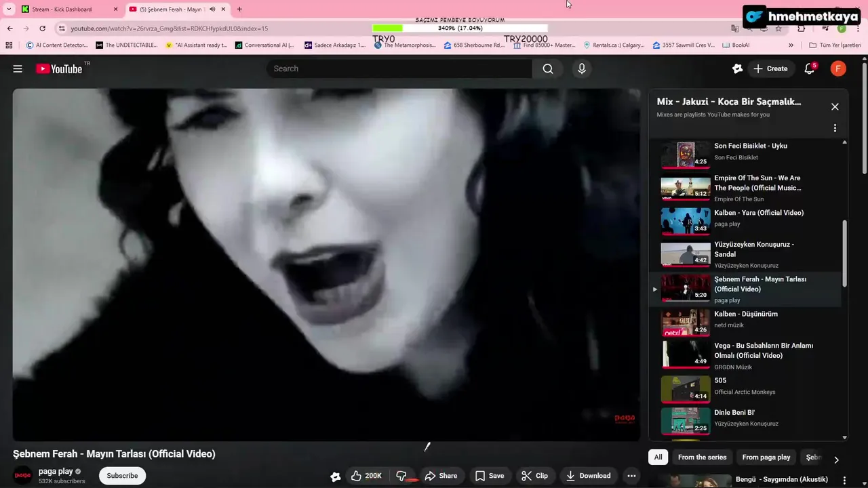Viewport: 868px width, 488px height.
Task: Like the video with thumbs up
Action: [x=367, y=476]
